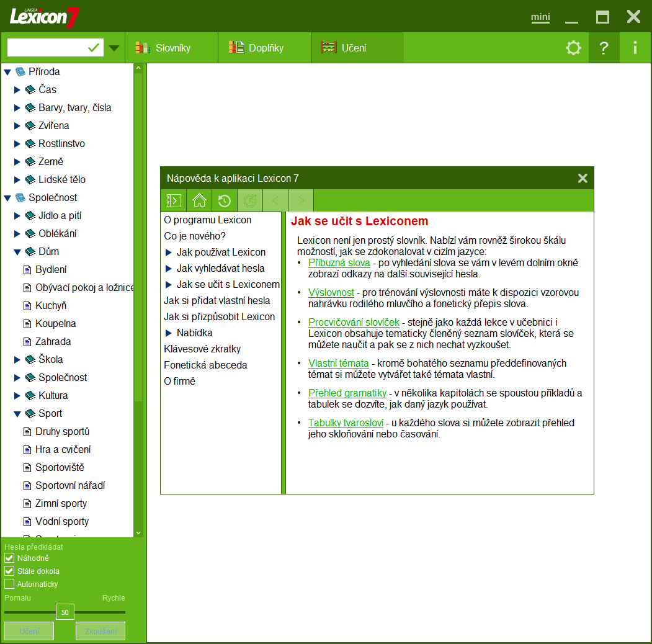Toggle the help contents sidebar panel icon

click(174, 201)
